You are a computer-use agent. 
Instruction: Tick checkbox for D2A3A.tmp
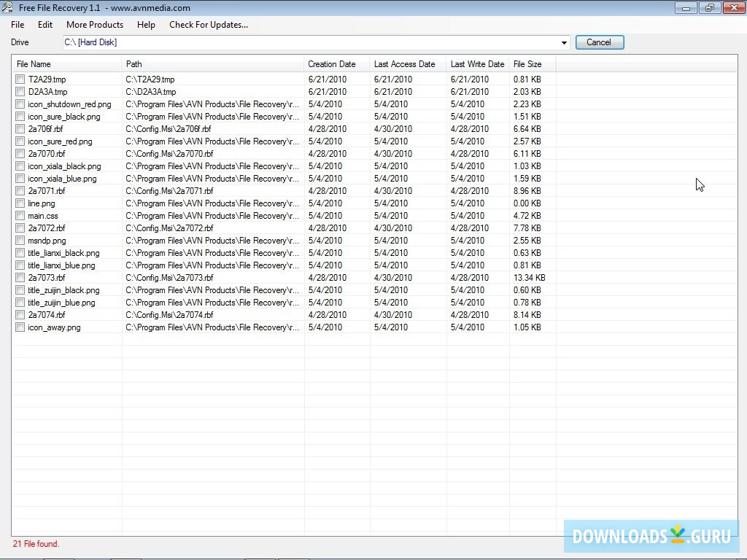click(20, 91)
